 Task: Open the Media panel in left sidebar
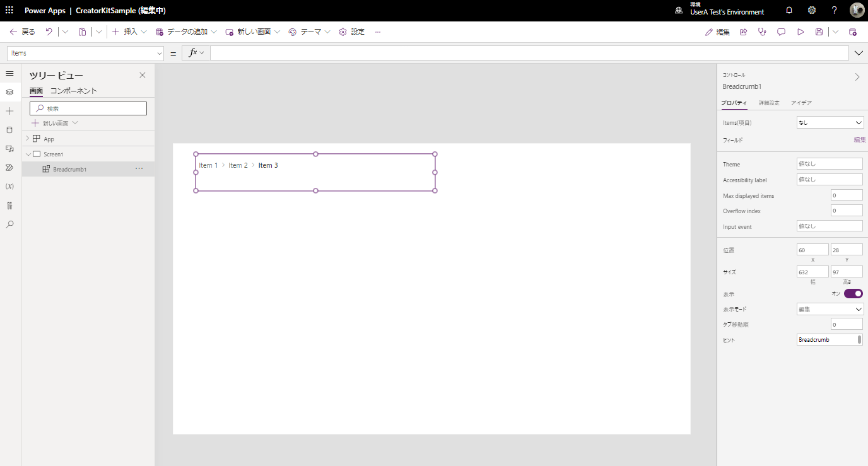click(9, 149)
